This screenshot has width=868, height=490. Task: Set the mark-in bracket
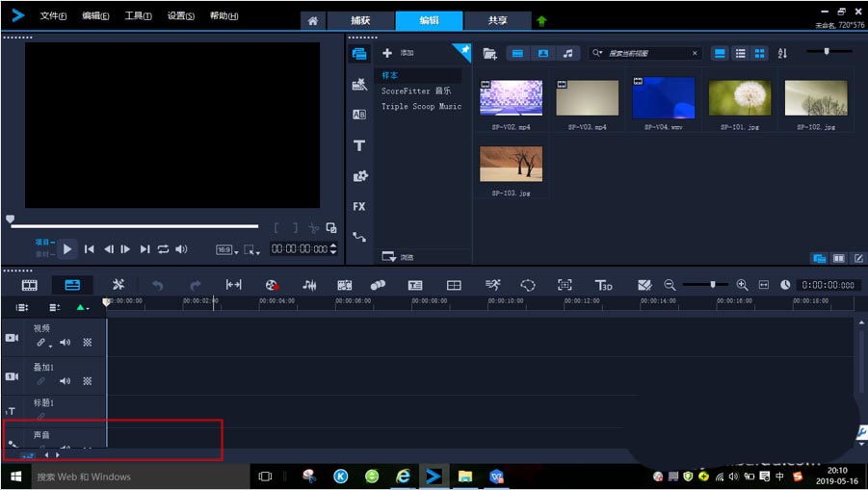pos(276,228)
